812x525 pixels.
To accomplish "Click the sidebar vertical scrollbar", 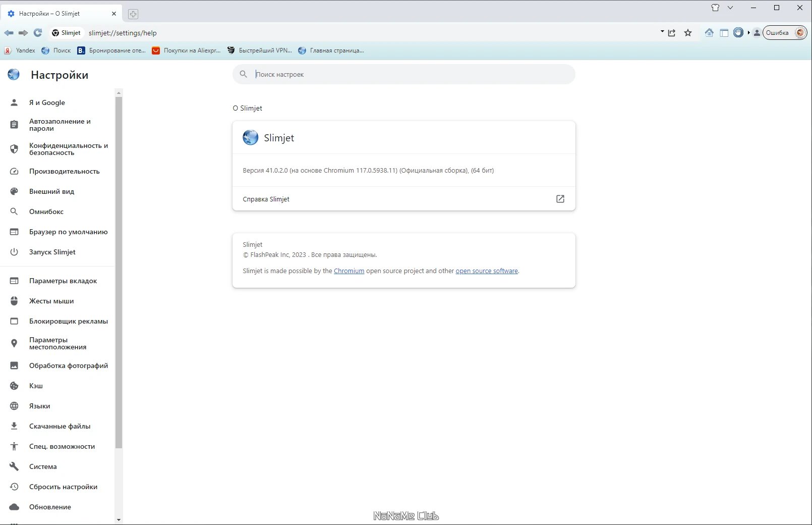I will tap(119, 273).
